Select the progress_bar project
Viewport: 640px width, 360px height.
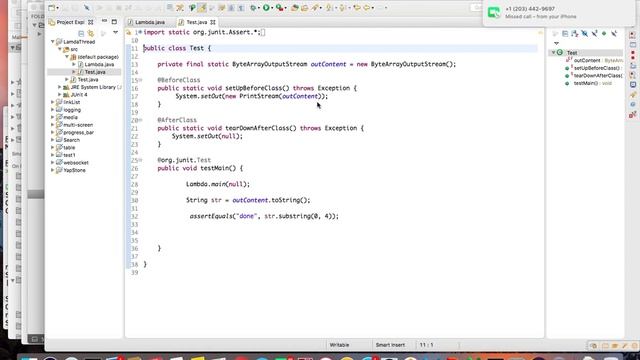[x=78, y=132]
